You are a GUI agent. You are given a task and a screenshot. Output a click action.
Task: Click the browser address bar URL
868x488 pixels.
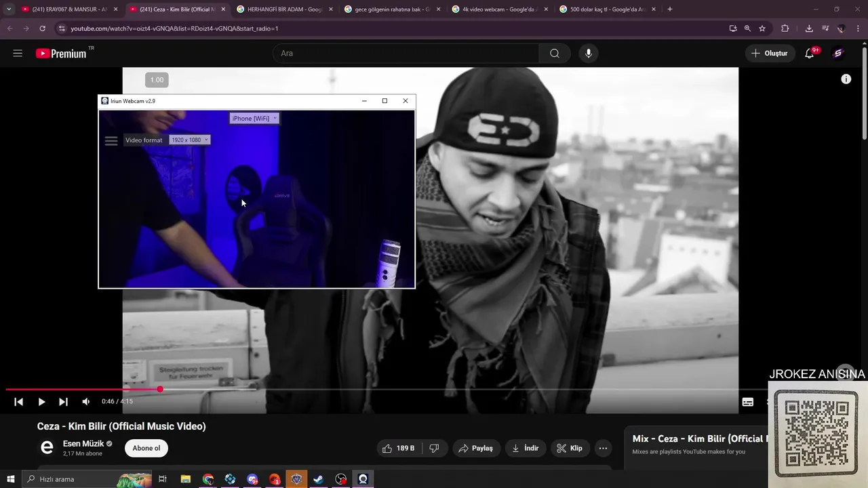pos(174,28)
